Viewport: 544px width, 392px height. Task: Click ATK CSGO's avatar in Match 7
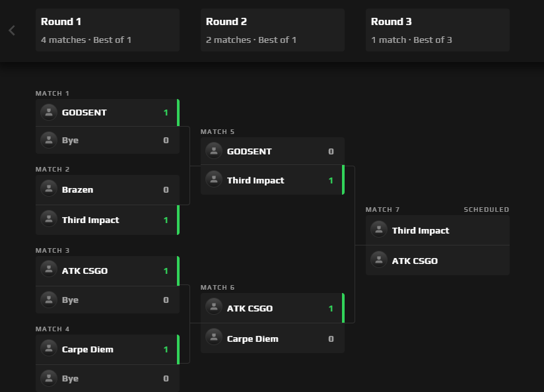click(378, 261)
